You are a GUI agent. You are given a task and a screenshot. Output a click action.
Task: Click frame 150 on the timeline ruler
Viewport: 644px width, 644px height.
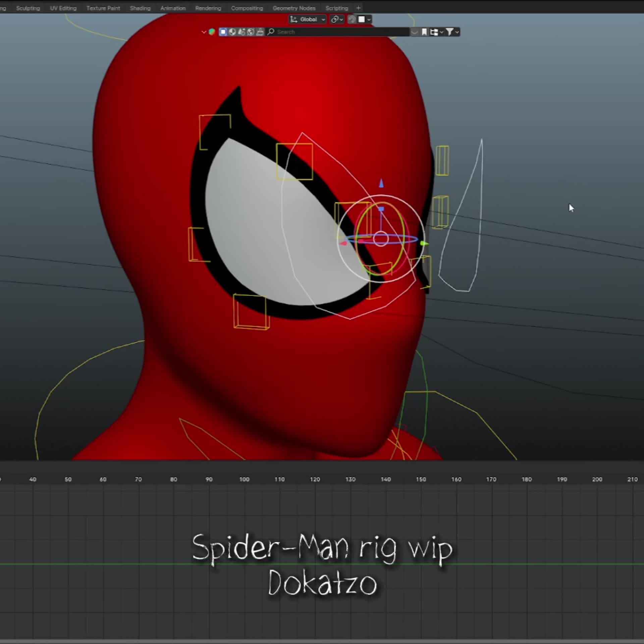click(x=421, y=479)
